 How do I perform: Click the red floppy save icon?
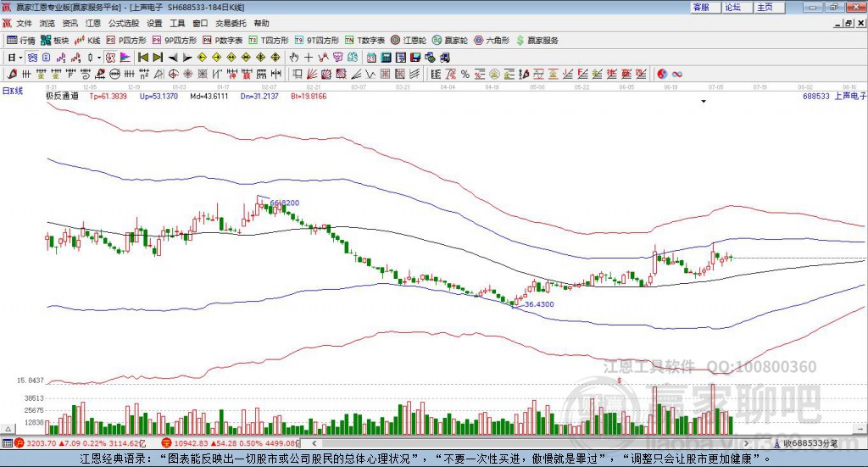click(x=415, y=58)
